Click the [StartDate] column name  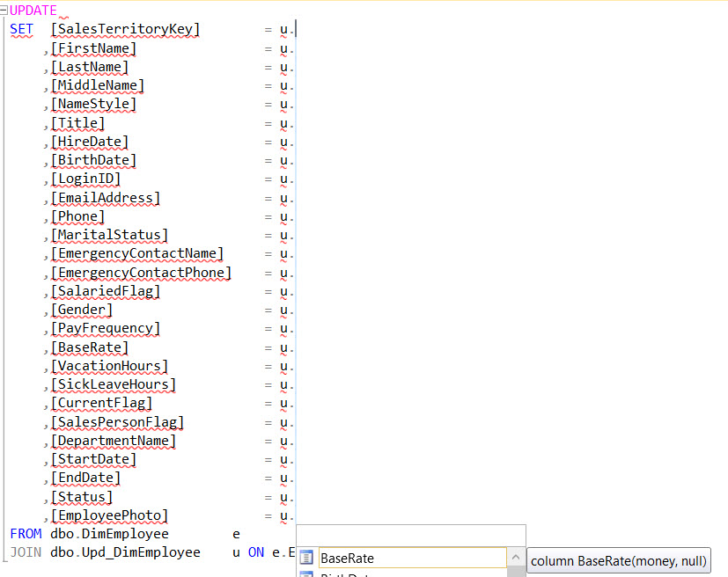click(93, 460)
